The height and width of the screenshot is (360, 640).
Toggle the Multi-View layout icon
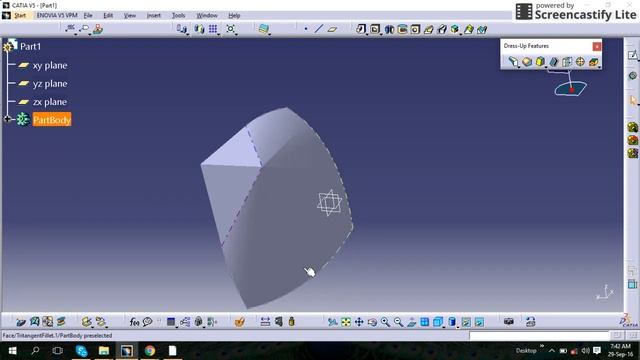[424, 322]
